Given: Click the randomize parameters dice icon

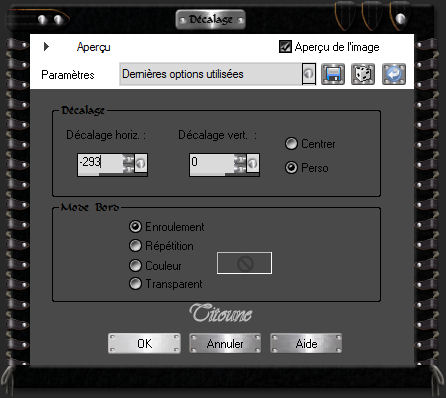Looking at the screenshot, I should pyautogui.click(x=363, y=74).
